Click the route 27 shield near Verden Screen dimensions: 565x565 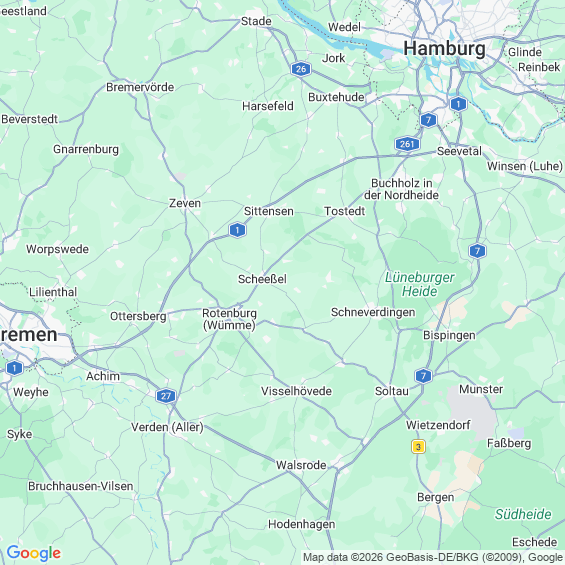[x=166, y=396]
